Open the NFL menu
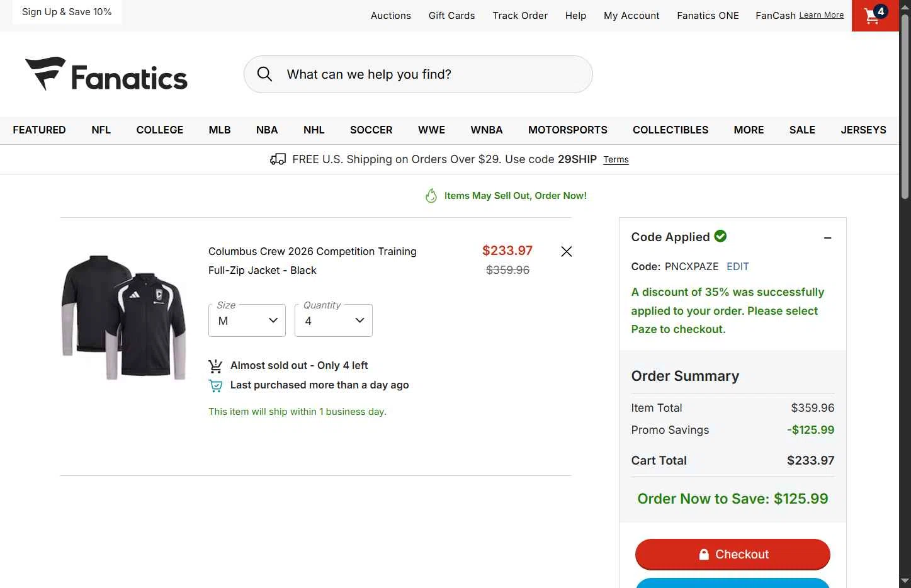911x588 pixels. (101, 130)
